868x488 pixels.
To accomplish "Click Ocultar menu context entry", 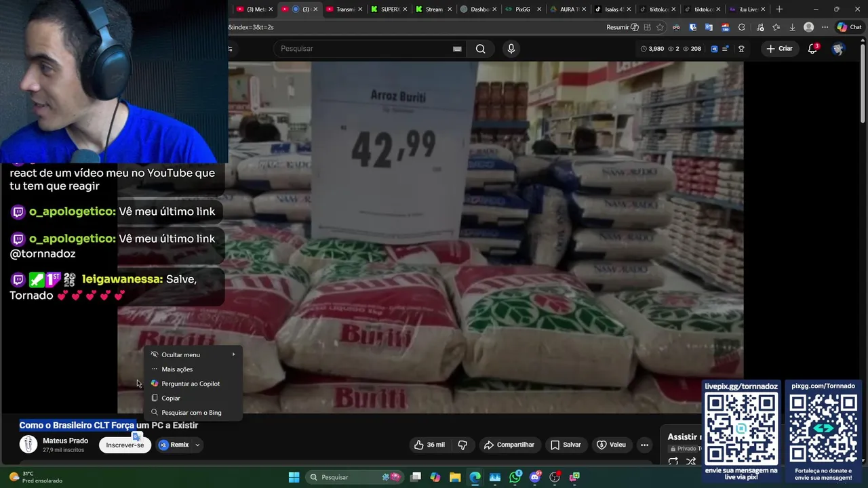I will coord(180,354).
